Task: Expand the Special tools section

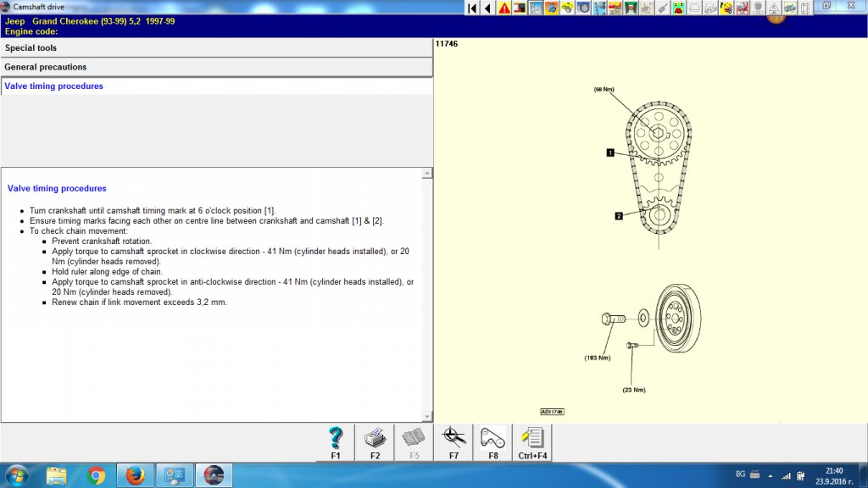Action: click(x=31, y=48)
